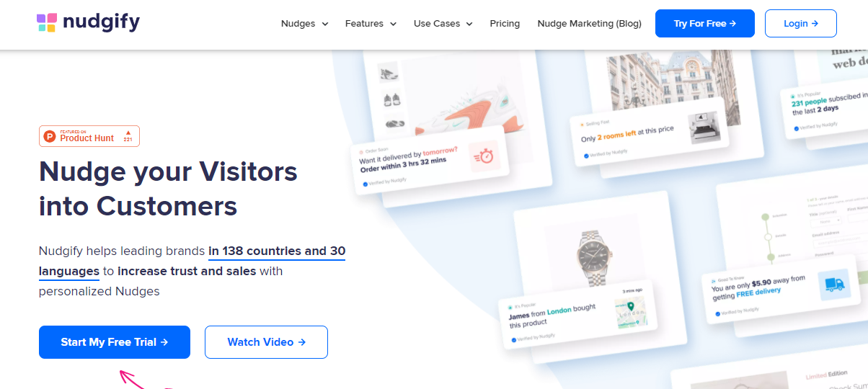
Task: Click the blue delivery truck icon
Action: 834,285
